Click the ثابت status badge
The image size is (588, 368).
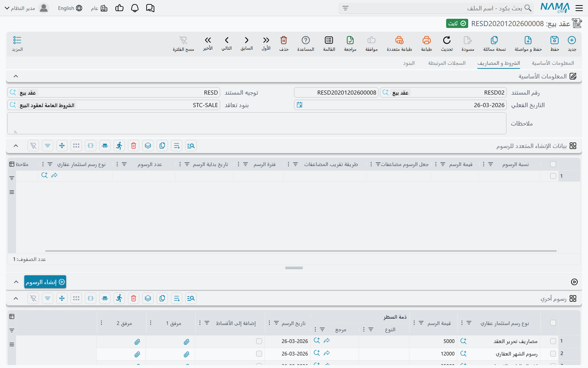[x=457, y=24]
